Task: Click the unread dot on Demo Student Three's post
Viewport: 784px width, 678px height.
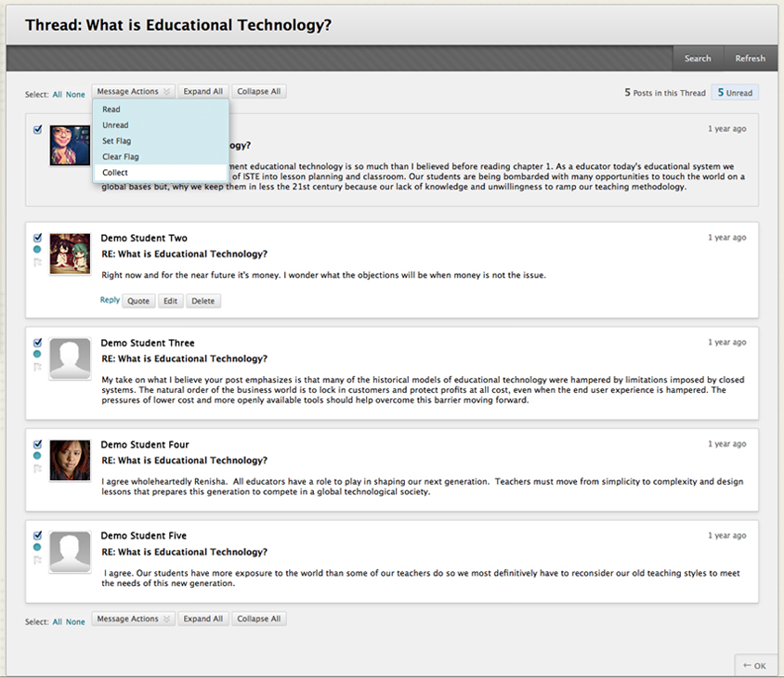Action: 37,354
